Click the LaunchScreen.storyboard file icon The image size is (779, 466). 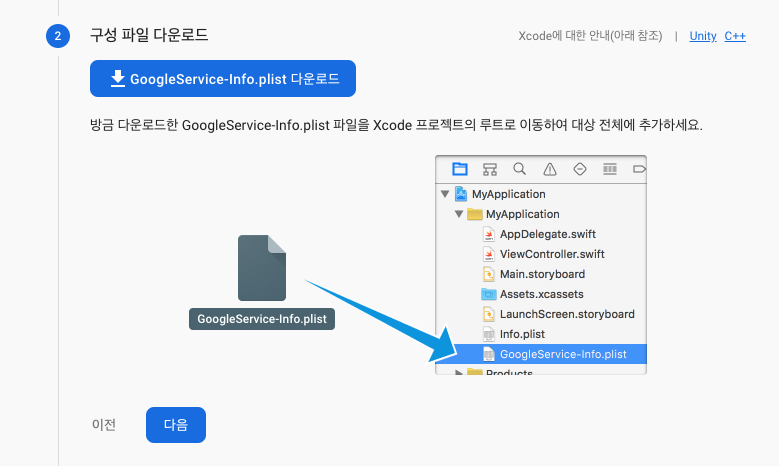pos(489,314)
